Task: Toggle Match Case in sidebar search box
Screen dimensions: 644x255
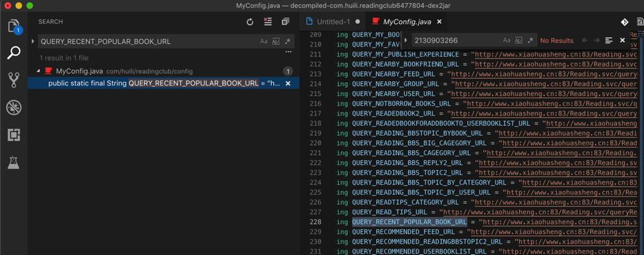Action: click(x=264, y=41)
